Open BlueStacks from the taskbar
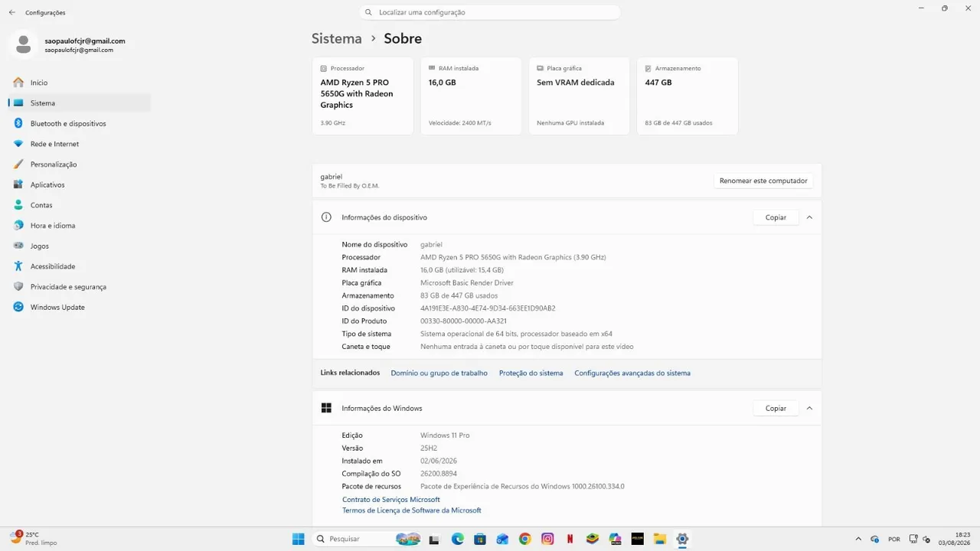Screen dimensions: 980x551 click(x=592, y=539)
